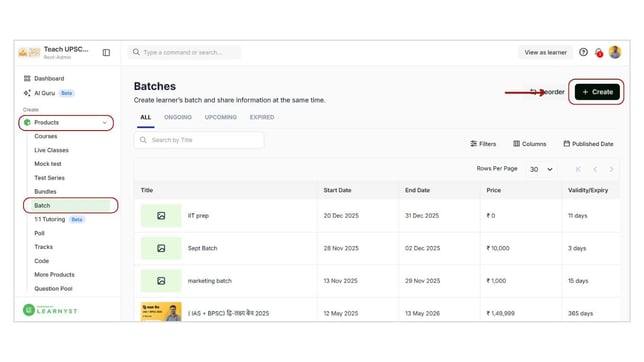Open Mock test in sidebar

48,164
